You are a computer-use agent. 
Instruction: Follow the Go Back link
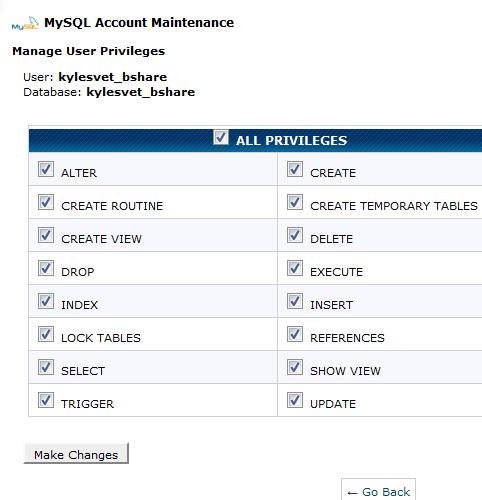(378, 492)
